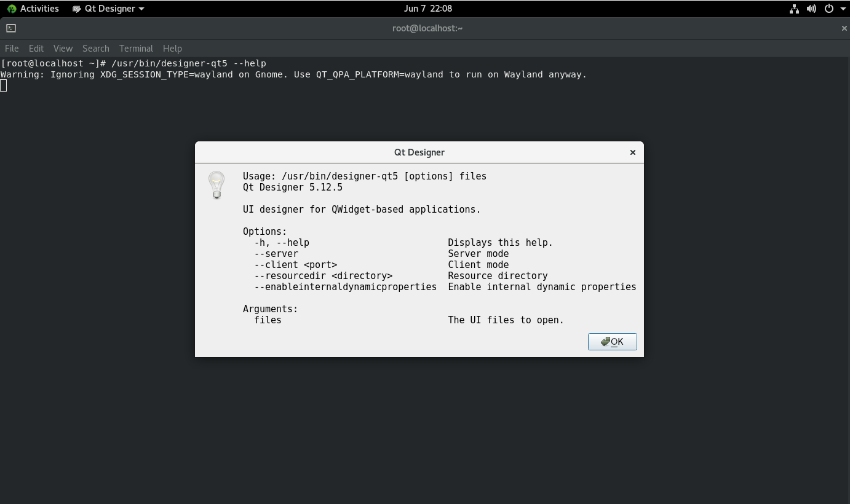Open the View menu in terminal
Image resolution: width=850 pixels, height=504 pixels.
[63, 49]
